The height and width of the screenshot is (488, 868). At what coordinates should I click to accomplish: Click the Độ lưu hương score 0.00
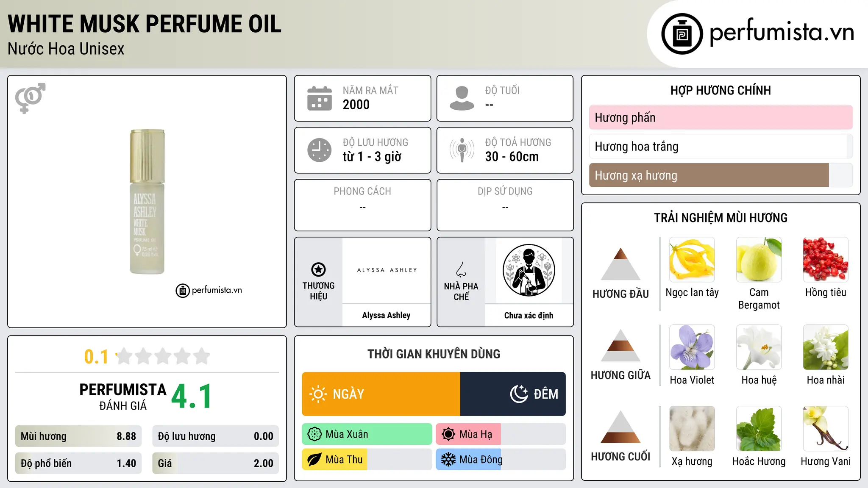click(x=264, y=436)
